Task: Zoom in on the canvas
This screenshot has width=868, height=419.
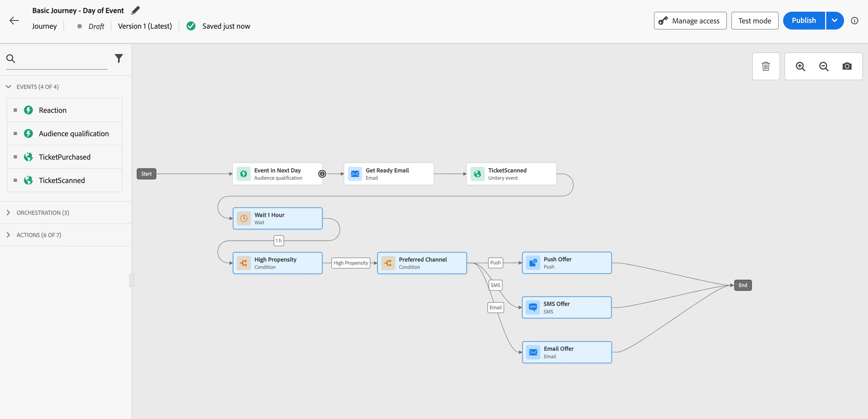Action: pyautogui.click(x=800, y=66)
